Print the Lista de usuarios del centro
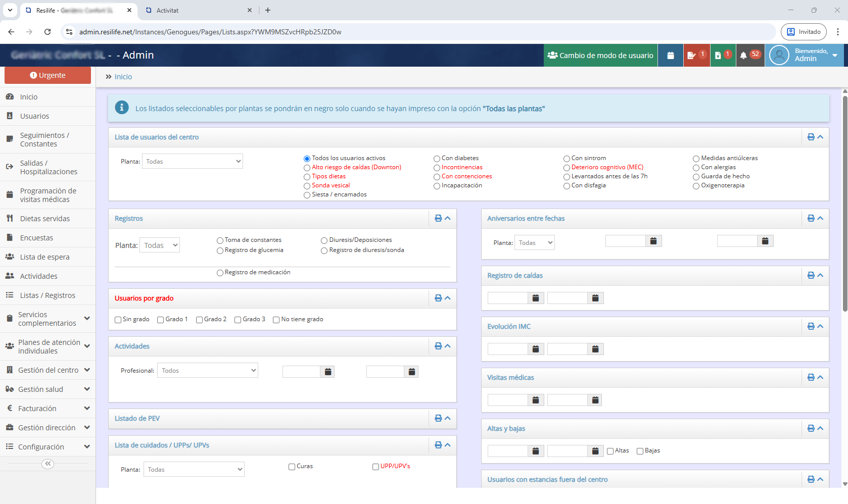This screenshot has width=848, height=504. click(811, 137)
